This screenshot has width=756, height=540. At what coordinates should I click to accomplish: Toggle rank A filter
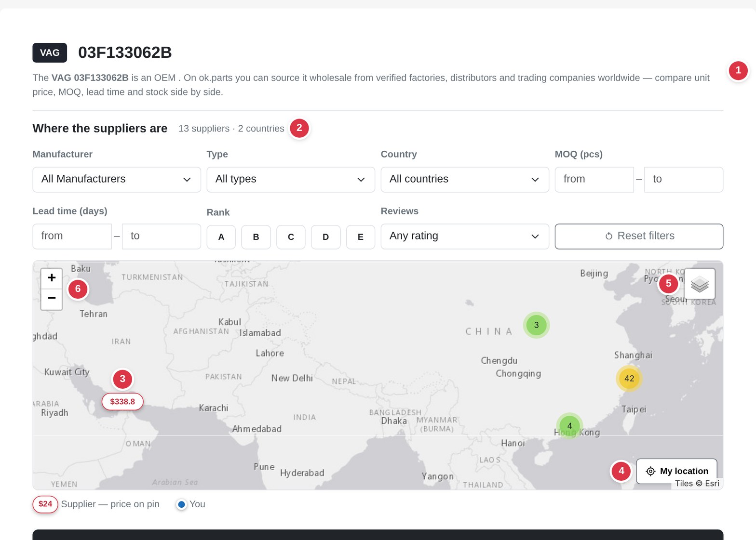[221, 237]
